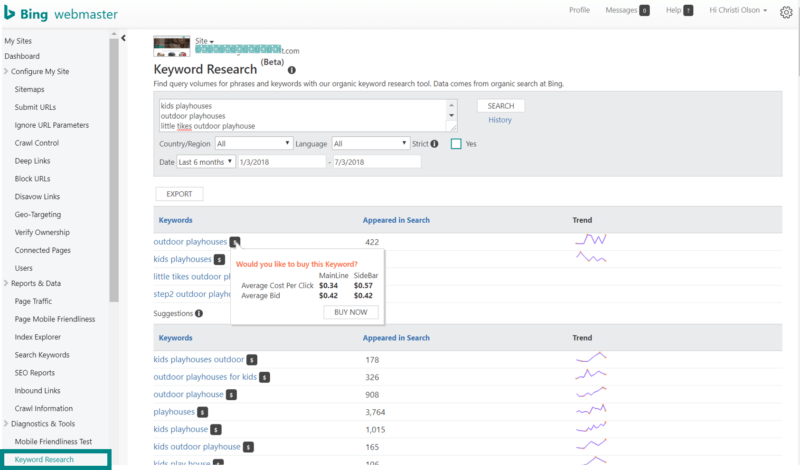Open Page Mobile Friendliness report

55,319
